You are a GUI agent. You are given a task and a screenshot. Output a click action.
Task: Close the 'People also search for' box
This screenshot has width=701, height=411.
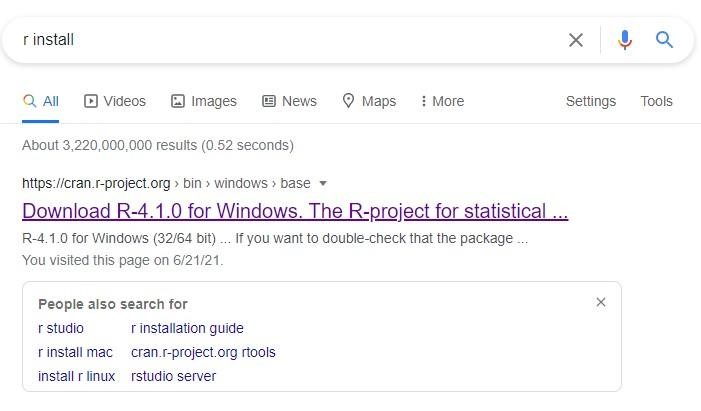pyautogui.click(x=601, y=302)
